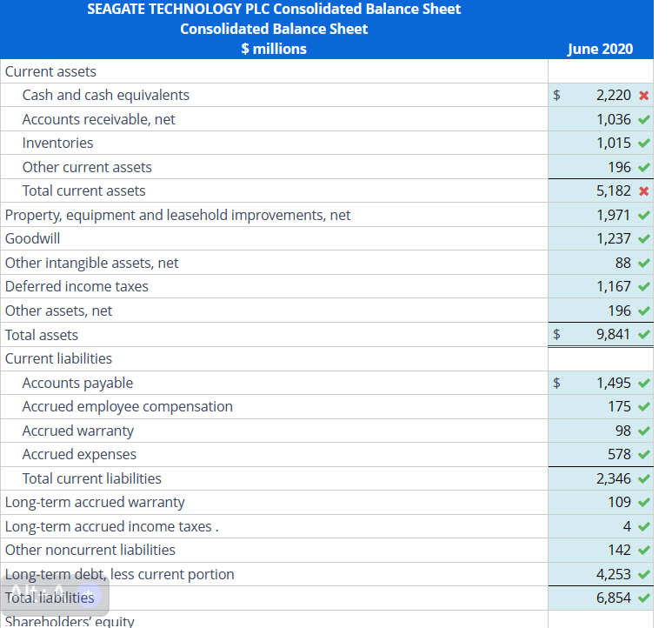Click the '$ millions' header text
Image resolution: width=672 pixels, height=628 pixels.
point(274,49)
